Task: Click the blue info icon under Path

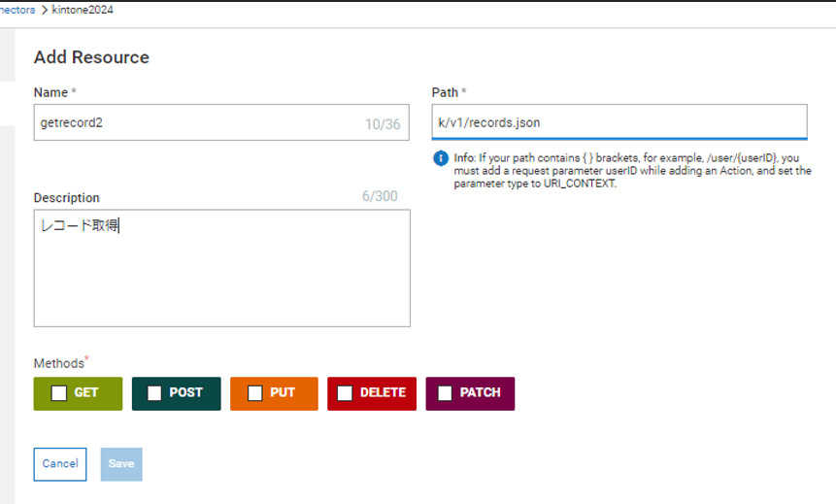Action: pos(441,158)
